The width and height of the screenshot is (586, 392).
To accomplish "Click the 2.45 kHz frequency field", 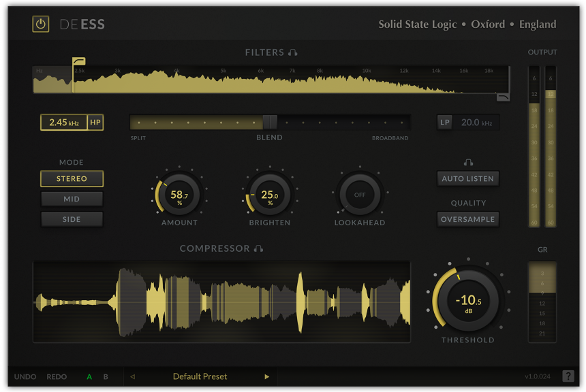I will [x=65, y=122].
